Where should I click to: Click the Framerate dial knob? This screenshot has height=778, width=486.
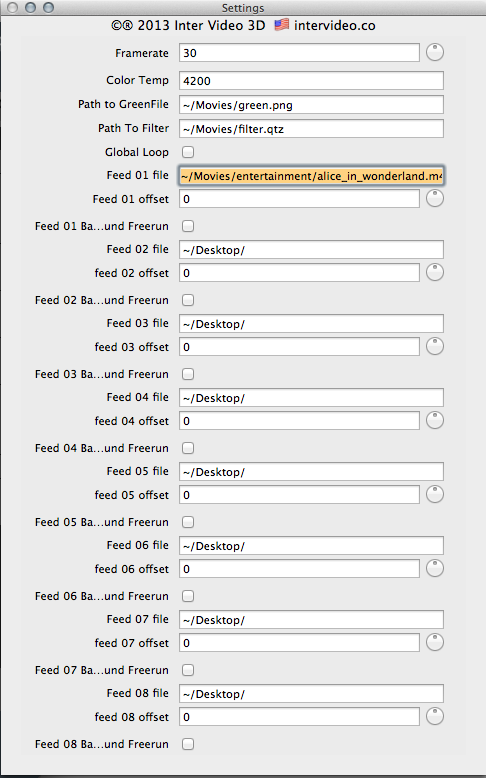pos(435,53)
